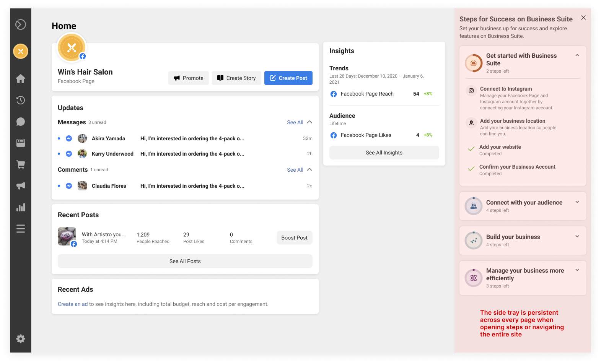Open the Settings gear icon
Image resolution: width=601 pixels, height=364 pixels.
click(x=21, y=339)
